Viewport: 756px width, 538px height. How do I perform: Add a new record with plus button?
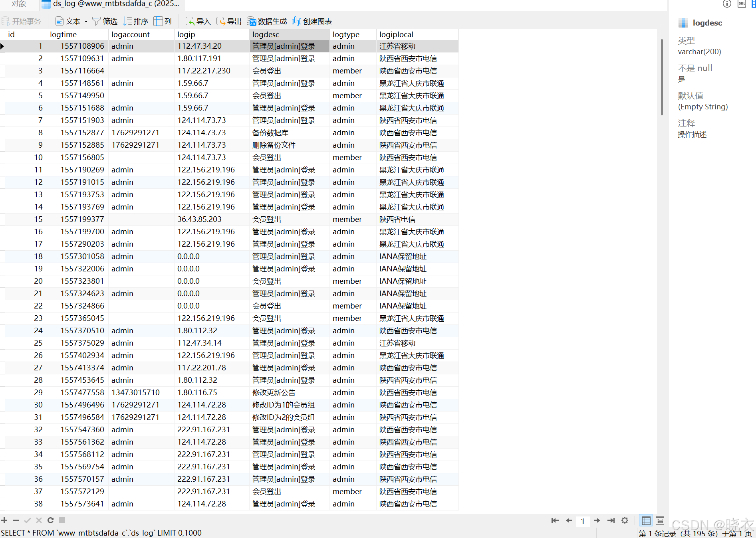[x=4, y=520]
